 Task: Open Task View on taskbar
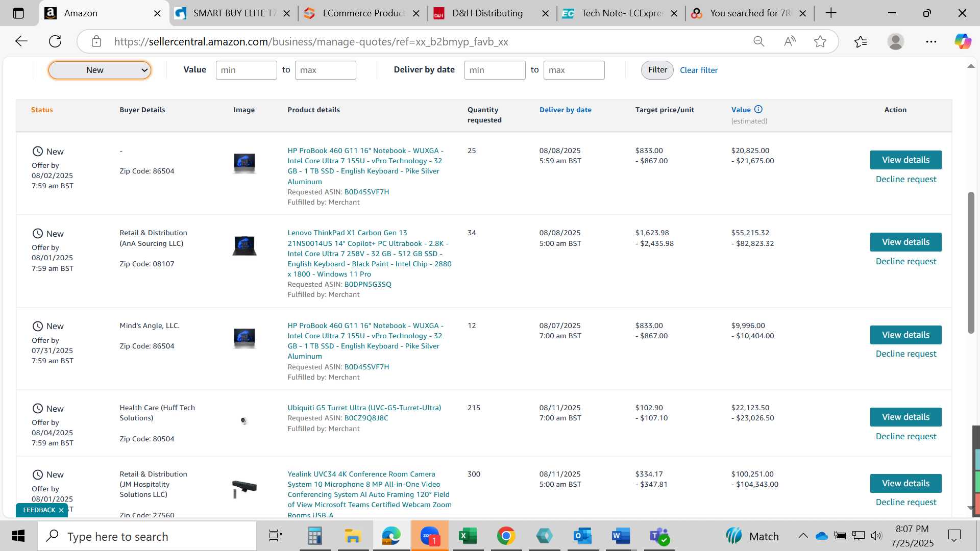coord(276,536)
